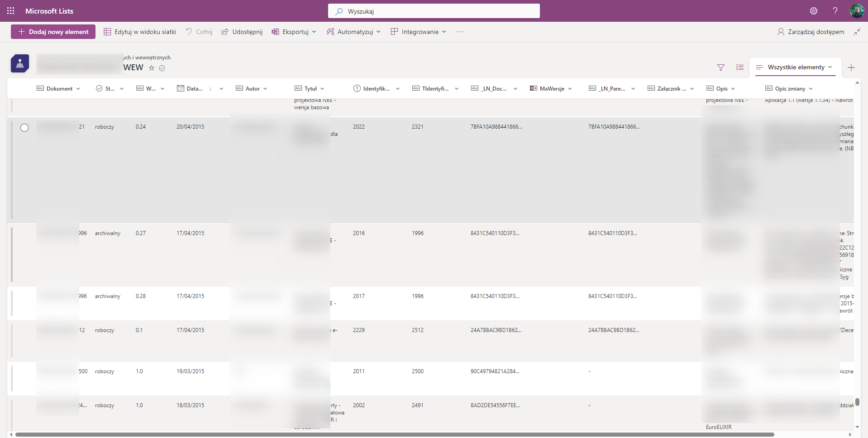Click the sort arrow on the Data column
Viewport: 868px width, 438px height.
tap(211, 88)
